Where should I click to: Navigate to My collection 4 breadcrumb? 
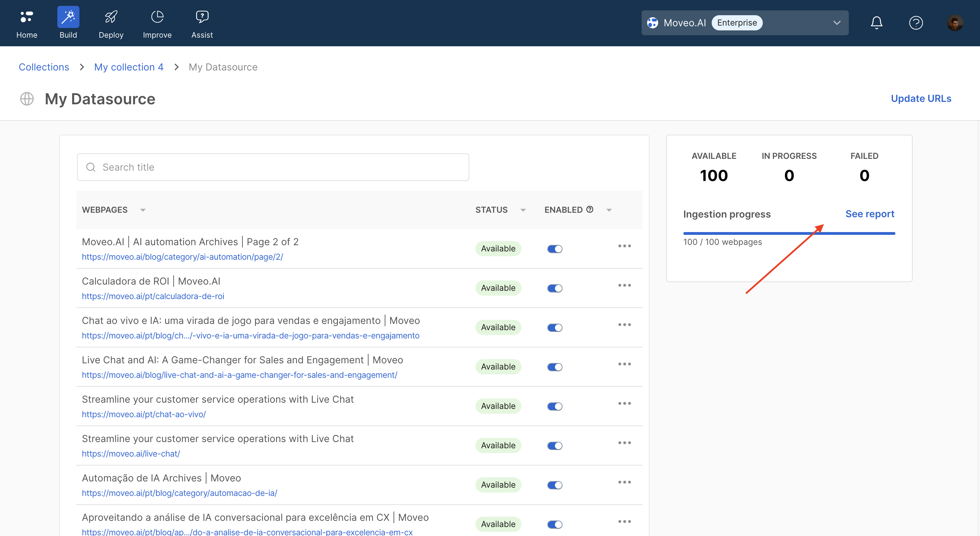128,67
